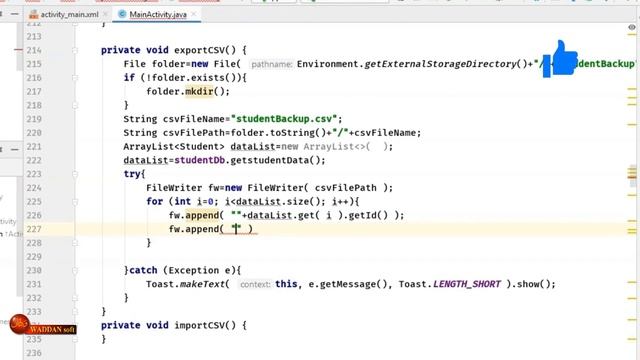Click line number 236 in the gutter
This screenshot has width=640, height=360.
point(34,353)
